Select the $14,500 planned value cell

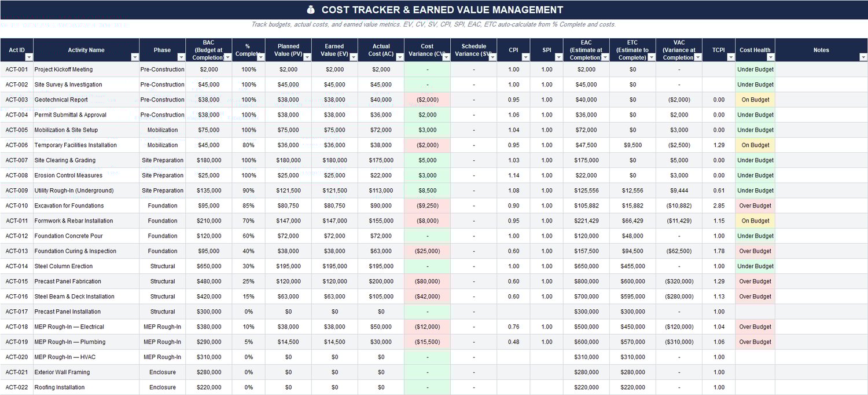tap(288, 342)
